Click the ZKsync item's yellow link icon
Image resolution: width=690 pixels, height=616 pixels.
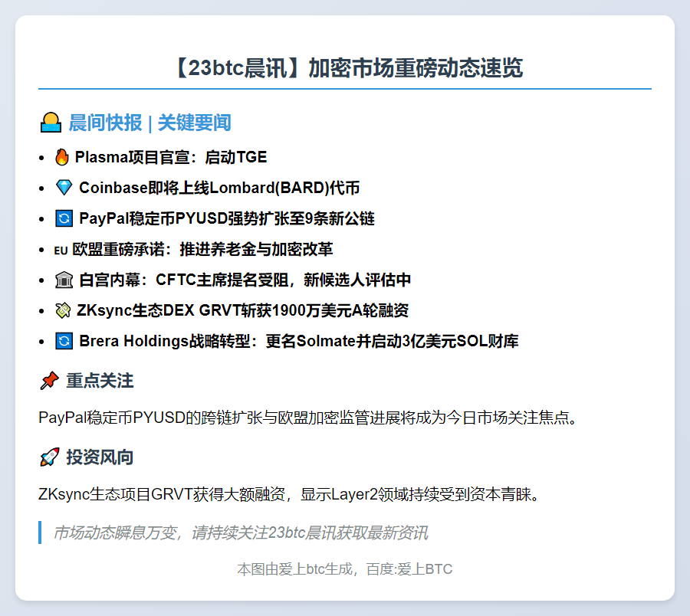pyautogui.click(x=63, y=310)
